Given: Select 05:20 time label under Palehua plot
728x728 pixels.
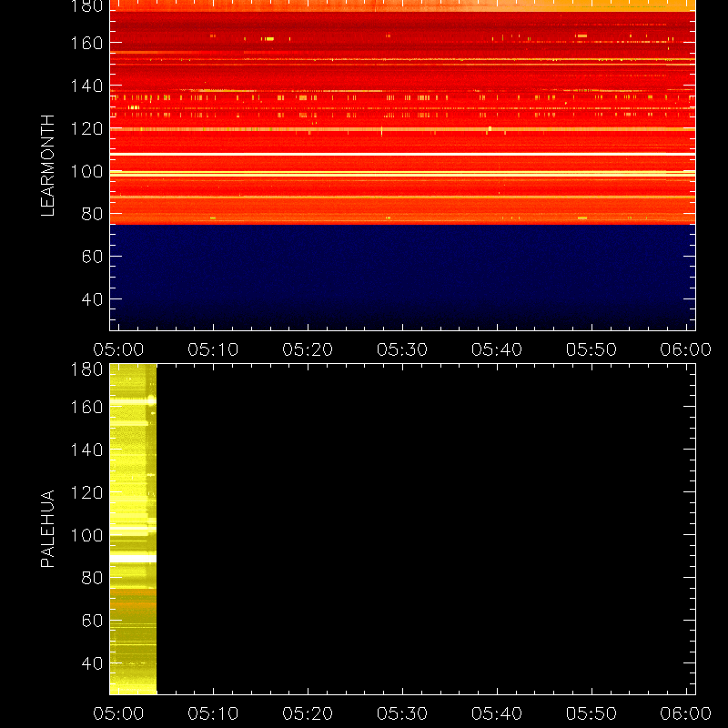Looking at the screenshot, I should click(308, 713).
